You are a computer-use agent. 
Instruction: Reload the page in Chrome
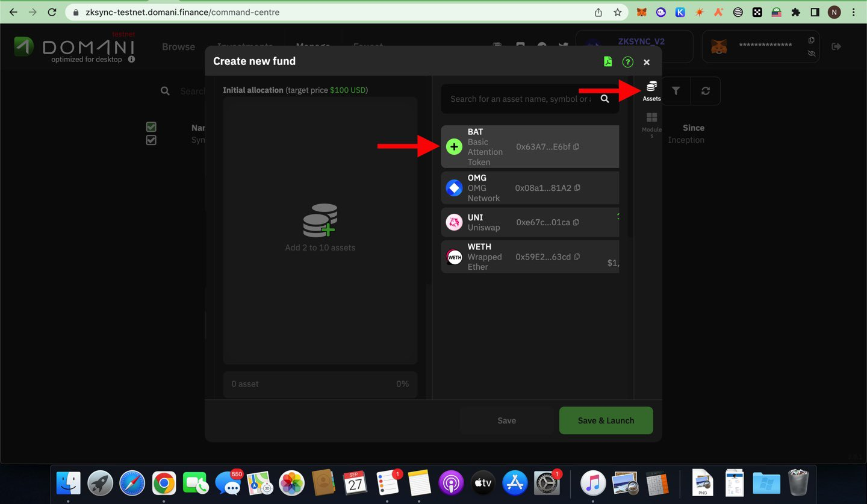point(52,12)
